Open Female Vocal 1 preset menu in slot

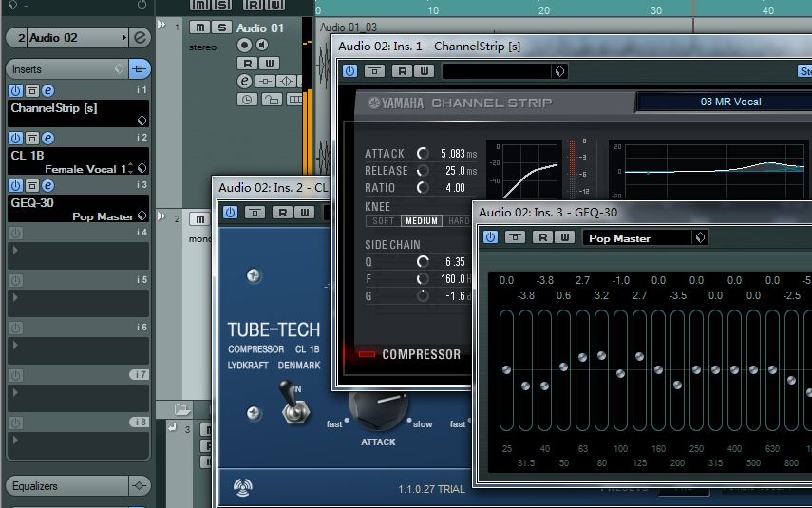pos(142,168)
